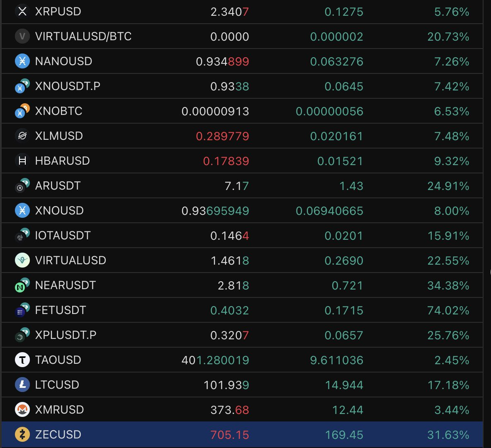Click NEARUSDT change value 0.721
491x448 pixels.
(x=347, y=285)
